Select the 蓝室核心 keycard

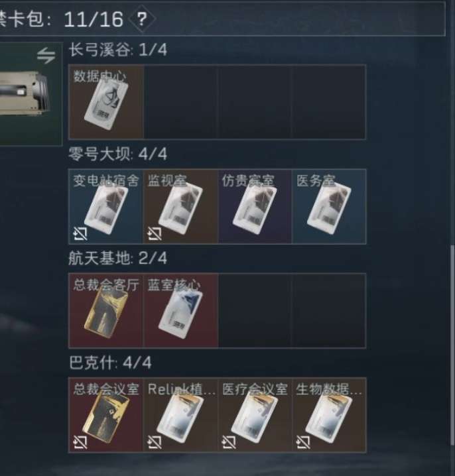(x=180, y=310)
